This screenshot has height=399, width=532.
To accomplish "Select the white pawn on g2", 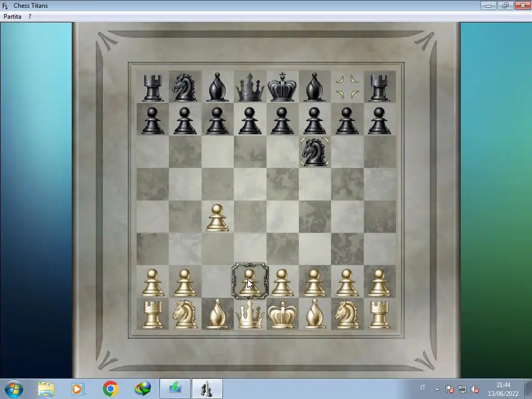I will 347,283.
